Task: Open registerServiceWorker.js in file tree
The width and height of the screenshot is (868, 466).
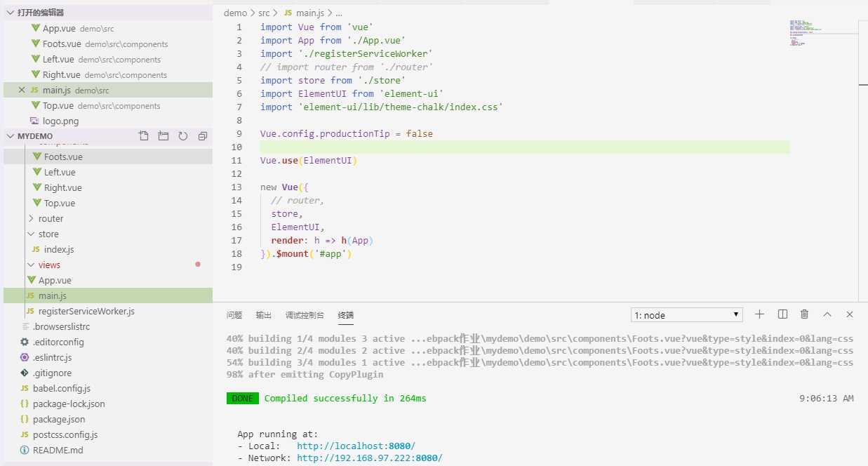Action: pos(107,311)
